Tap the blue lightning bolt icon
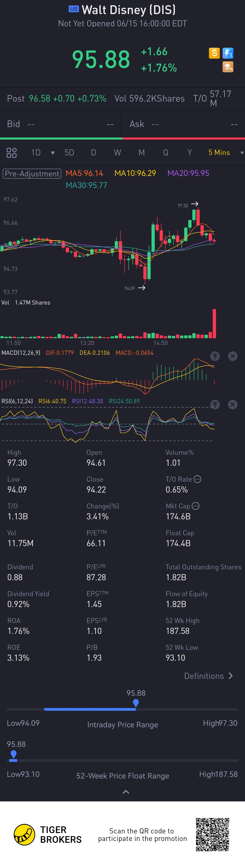 [228, 53]
